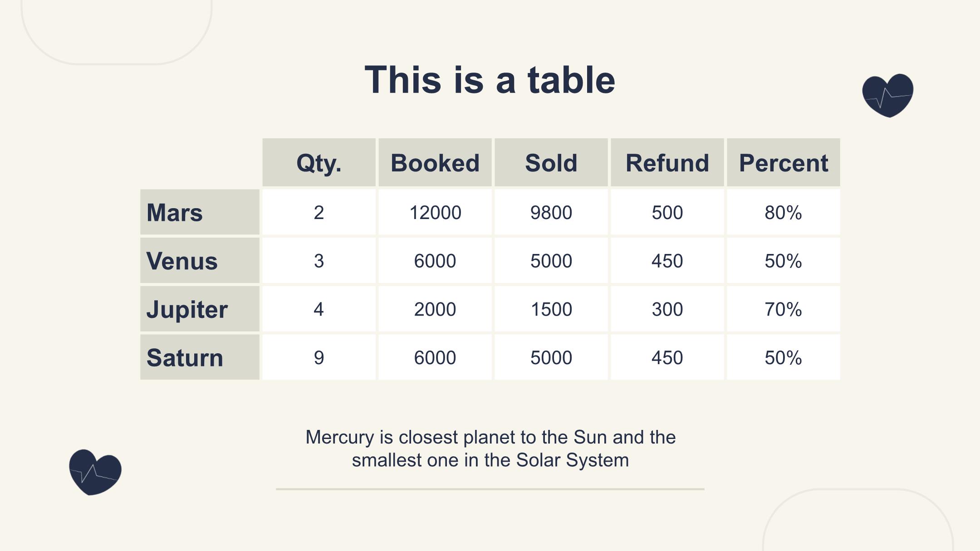Select Jupiter's 70% cell
This screenshot has width=980, height=551.
(784, 309)
